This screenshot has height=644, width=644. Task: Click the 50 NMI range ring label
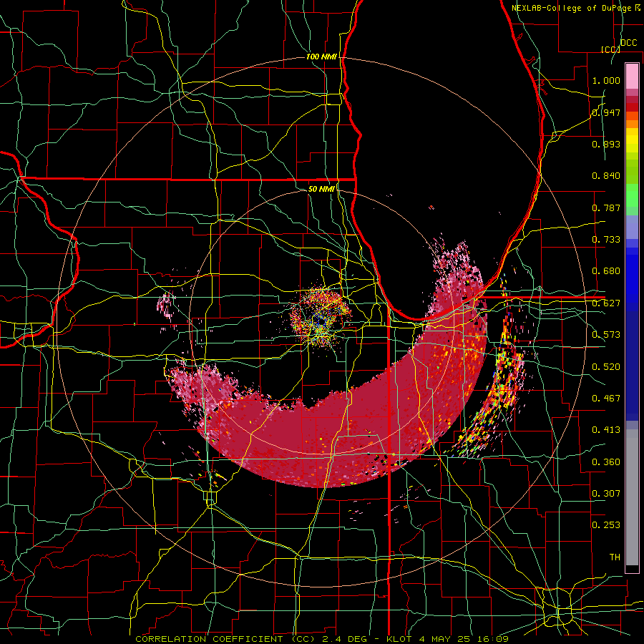321,189
